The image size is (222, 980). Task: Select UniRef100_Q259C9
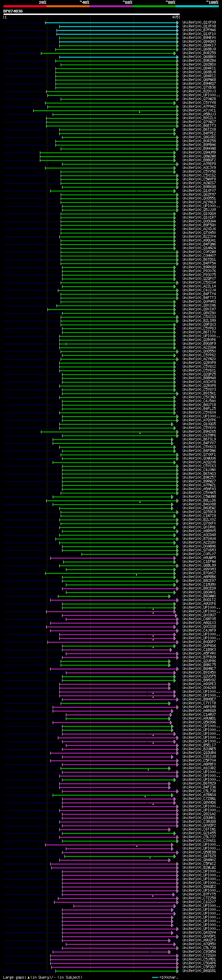[x=199, y=512]
